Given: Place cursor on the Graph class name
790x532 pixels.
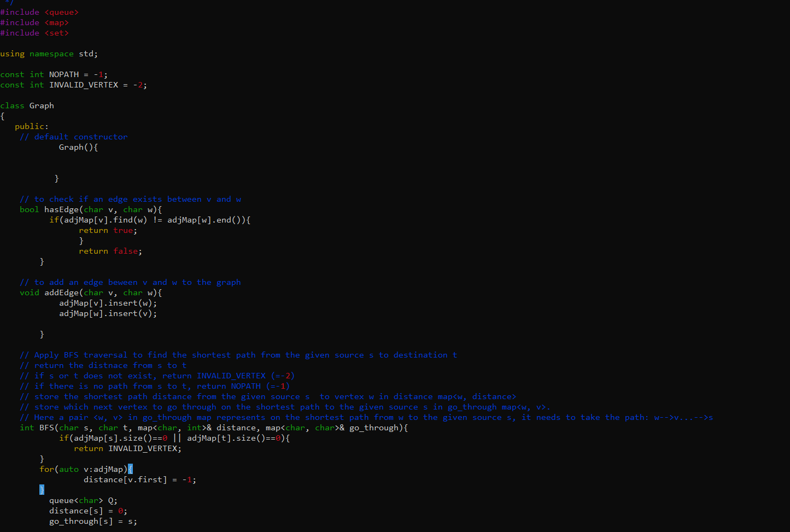Looking at the screenshot, I should pyautogui.click(x=42, y=105).
